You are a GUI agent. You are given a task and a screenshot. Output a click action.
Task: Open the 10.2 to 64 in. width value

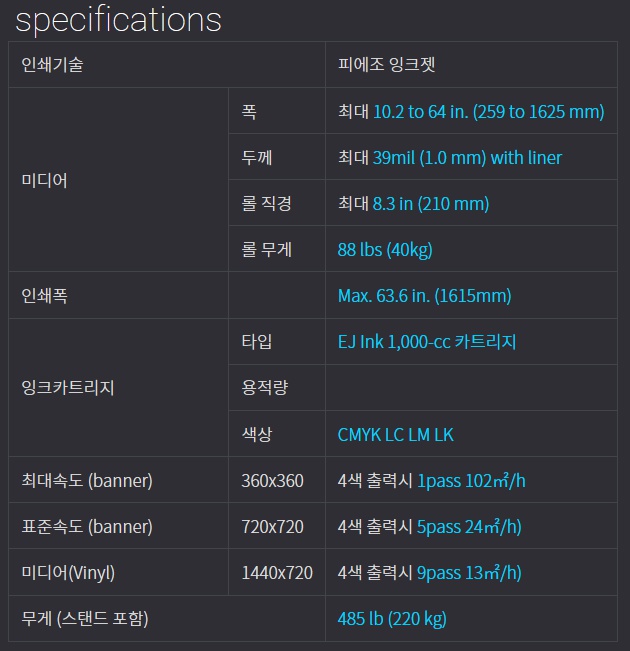(488, 112)
